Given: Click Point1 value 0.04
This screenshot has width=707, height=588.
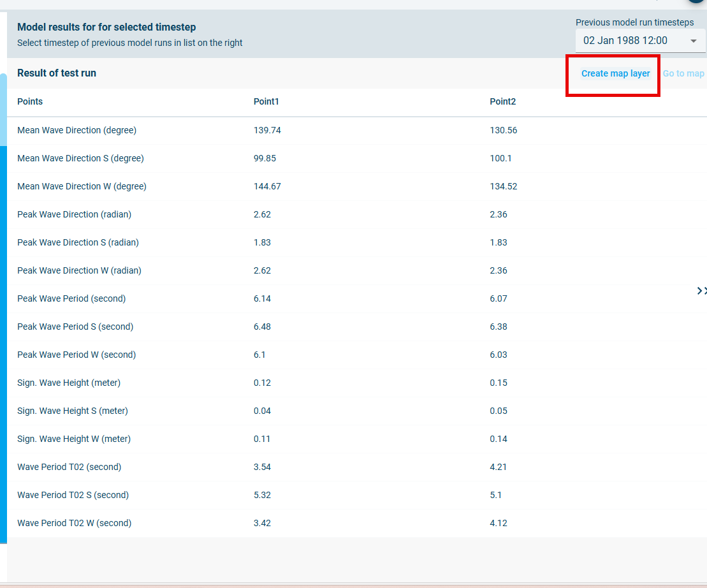Looking at the screenshot, I should pyautogui.click(x=262, y=411).
